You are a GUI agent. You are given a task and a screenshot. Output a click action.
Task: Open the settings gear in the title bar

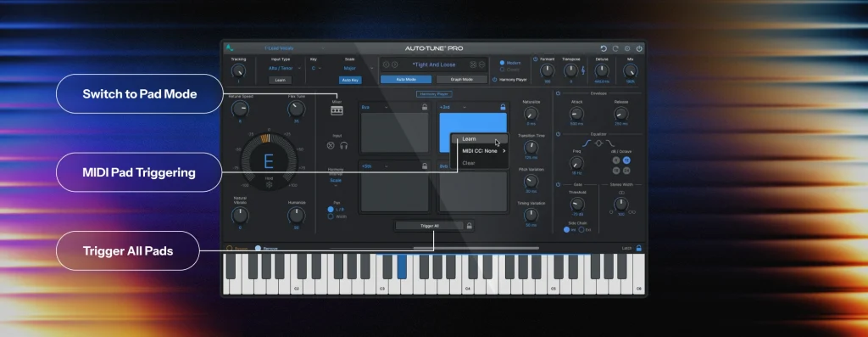click(627, 48)
